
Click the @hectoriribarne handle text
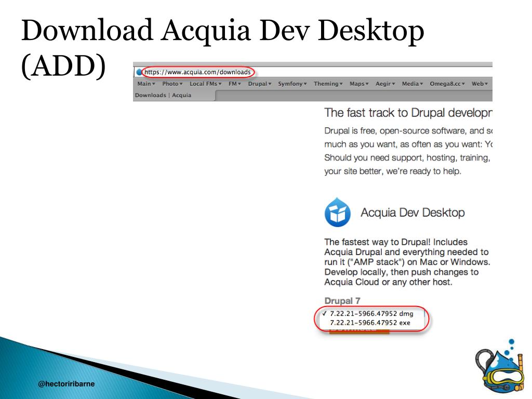(x=66, y=384)
